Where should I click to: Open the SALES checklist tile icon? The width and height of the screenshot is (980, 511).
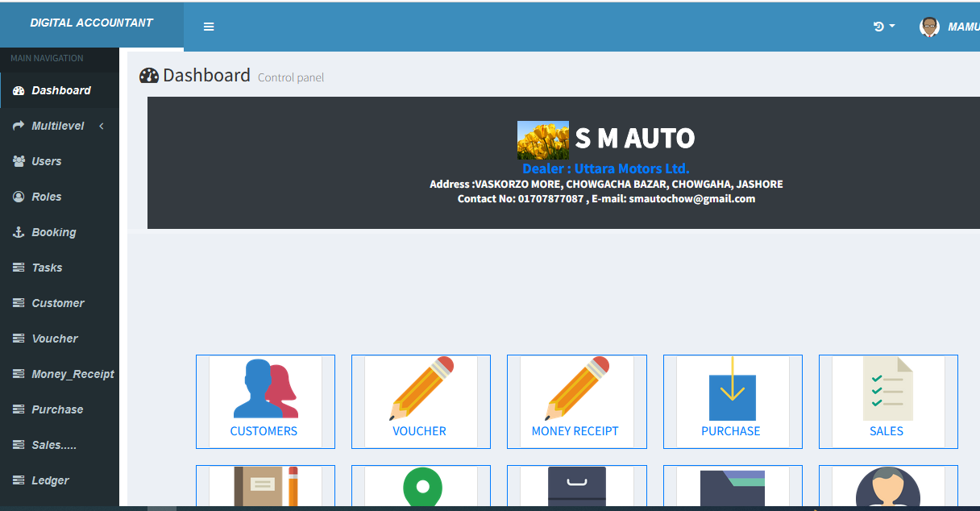point(888,389)
